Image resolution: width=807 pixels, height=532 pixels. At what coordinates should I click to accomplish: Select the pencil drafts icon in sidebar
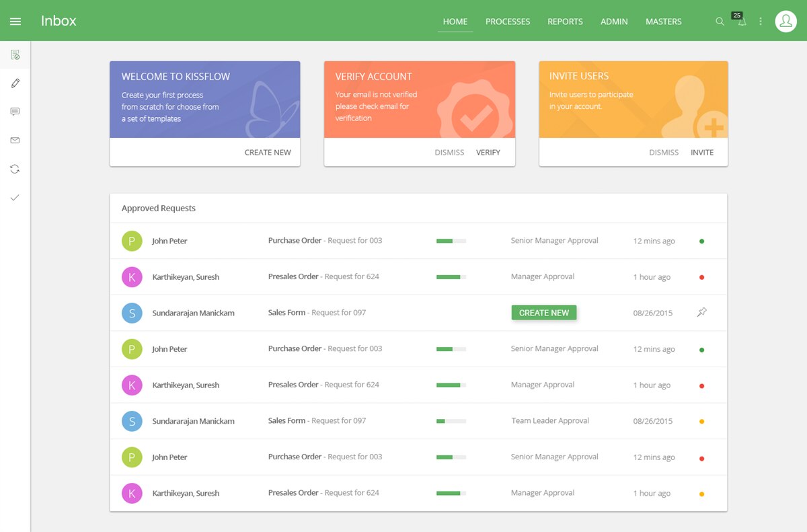14,83
